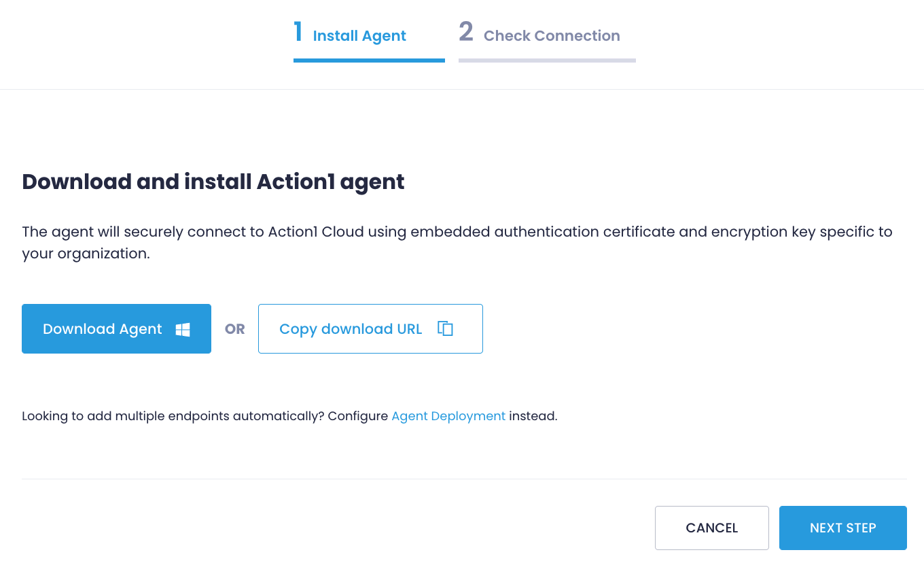Click the Copy download URL button text
The height and width of the screenshot is (563, 924).
(351, 329)
